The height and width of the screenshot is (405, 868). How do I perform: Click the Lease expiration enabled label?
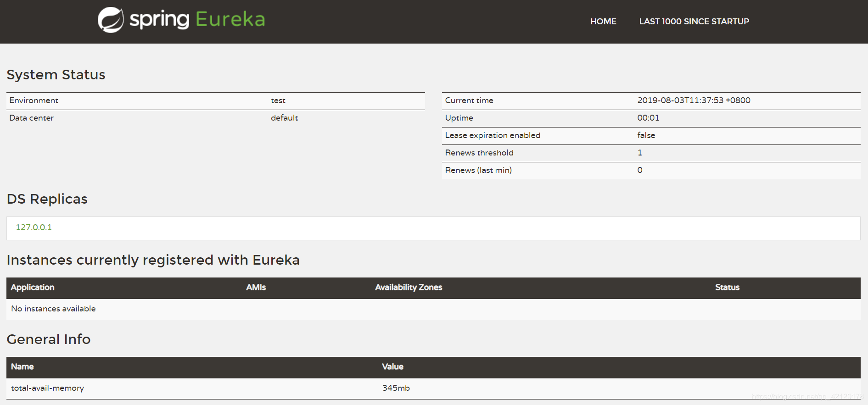click(x=493, y=135)
